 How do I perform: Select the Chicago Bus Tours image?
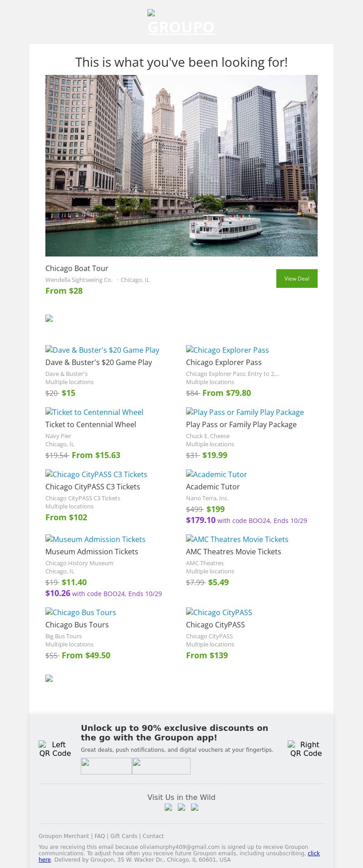81,612
